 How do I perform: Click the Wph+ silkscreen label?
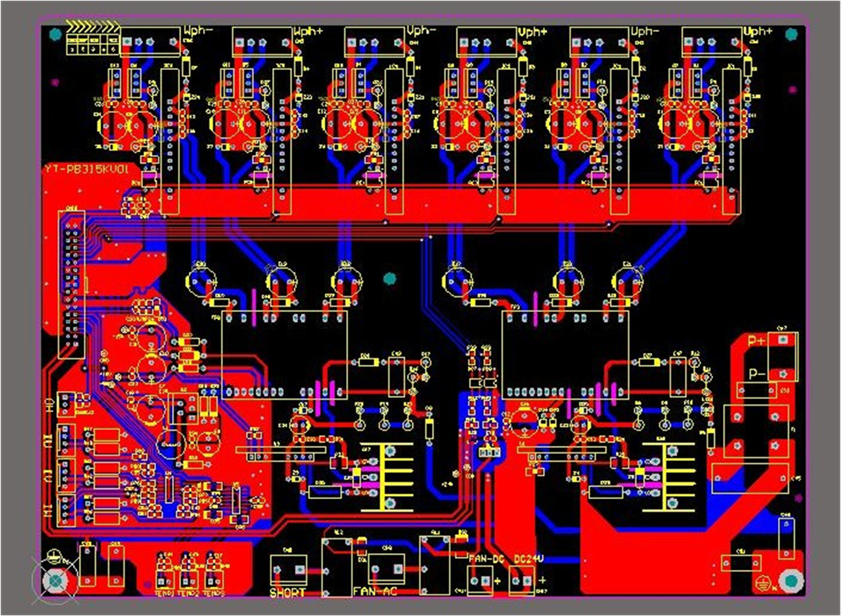click(308, 31)
